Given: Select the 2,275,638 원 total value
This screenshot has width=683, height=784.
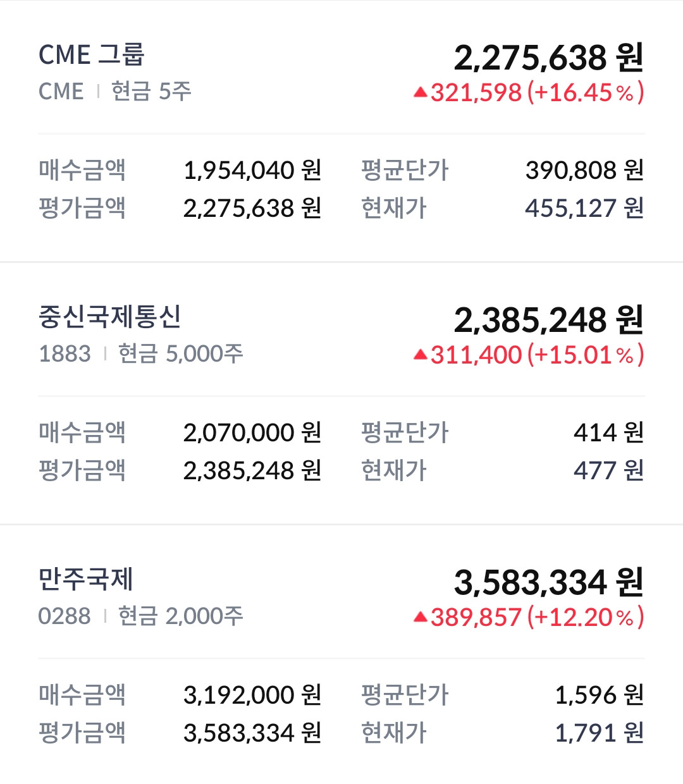Looking at the screenshot, I should click(x=548, y=58).
